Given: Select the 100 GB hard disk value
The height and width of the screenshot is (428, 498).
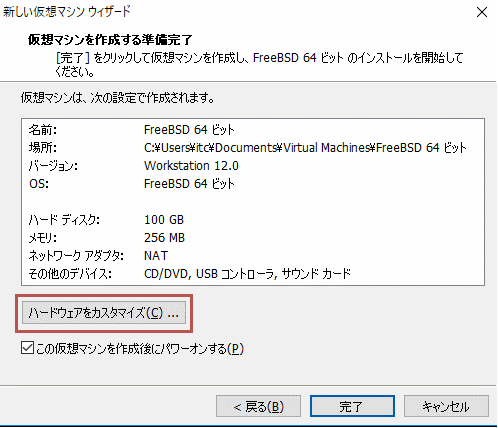Looking at the screenshot, I should 164,220.
